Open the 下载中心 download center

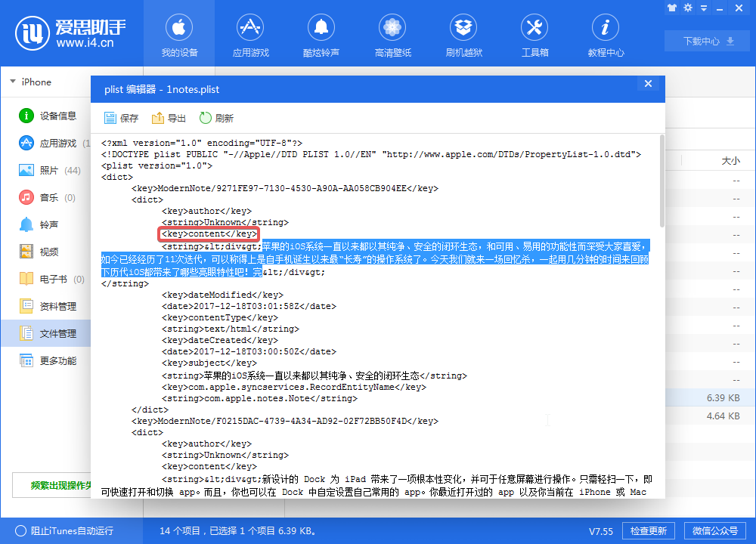tap(707, 41)
